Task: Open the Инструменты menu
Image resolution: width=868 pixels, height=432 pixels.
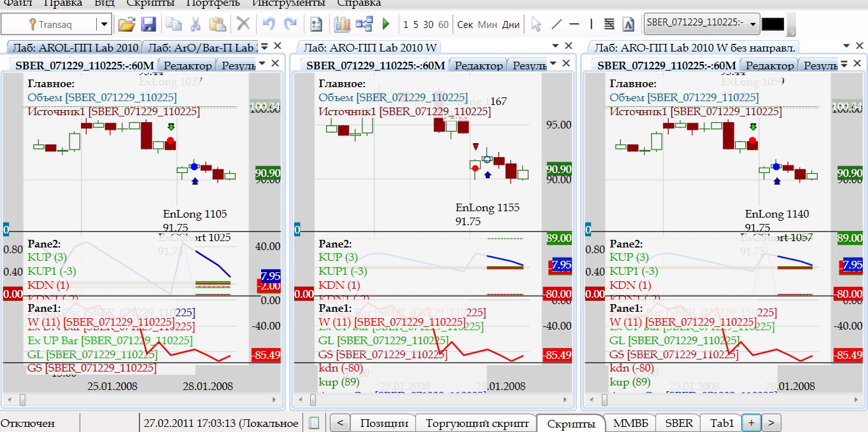Action: point(288,3)
